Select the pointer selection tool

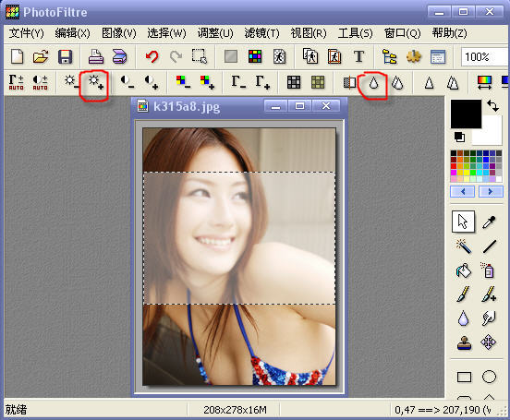[x=463, y=222]
